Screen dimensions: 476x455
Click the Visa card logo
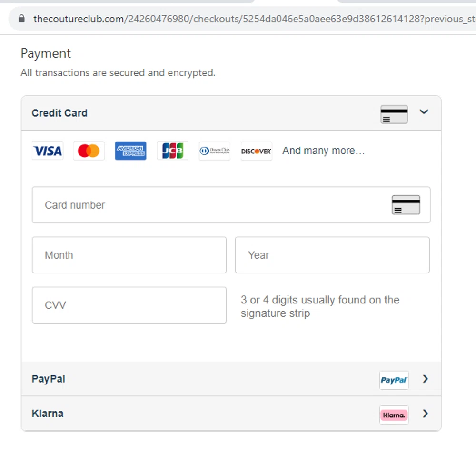(47, 151)
